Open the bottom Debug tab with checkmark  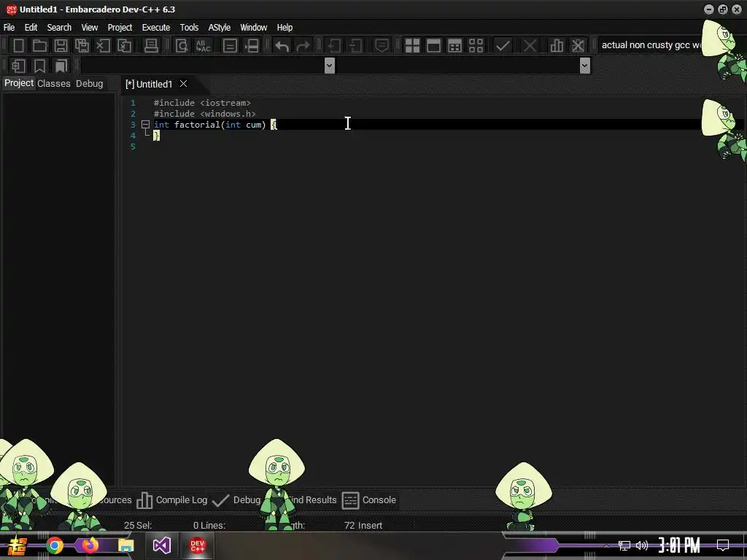tap(237, 500)
